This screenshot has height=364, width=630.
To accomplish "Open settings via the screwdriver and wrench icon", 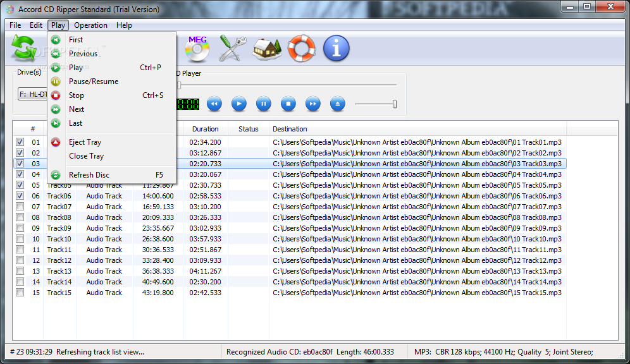I will coord(232,49).
